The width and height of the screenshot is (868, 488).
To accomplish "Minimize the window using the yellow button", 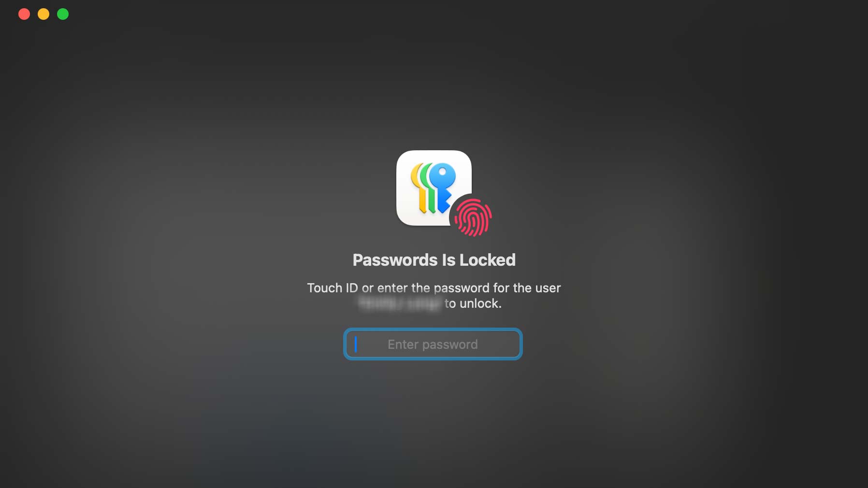I will [43, 14].
